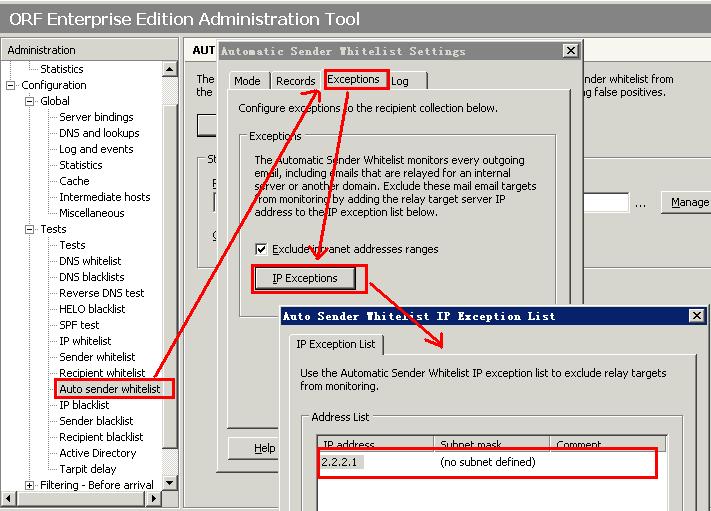The height and width of the screenshot is (511, 711).
Task: Collapse the Global tree node
Action: pos(30,101)
